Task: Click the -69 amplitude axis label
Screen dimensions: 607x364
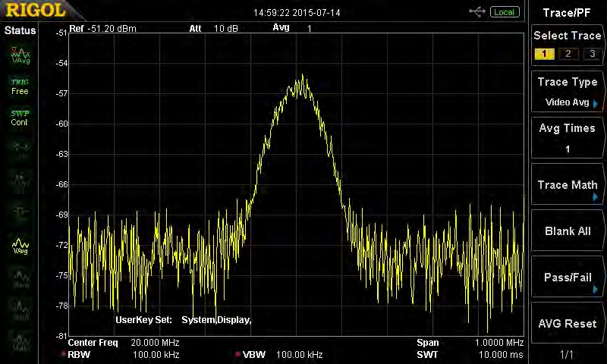Action: tap(61, 215)
